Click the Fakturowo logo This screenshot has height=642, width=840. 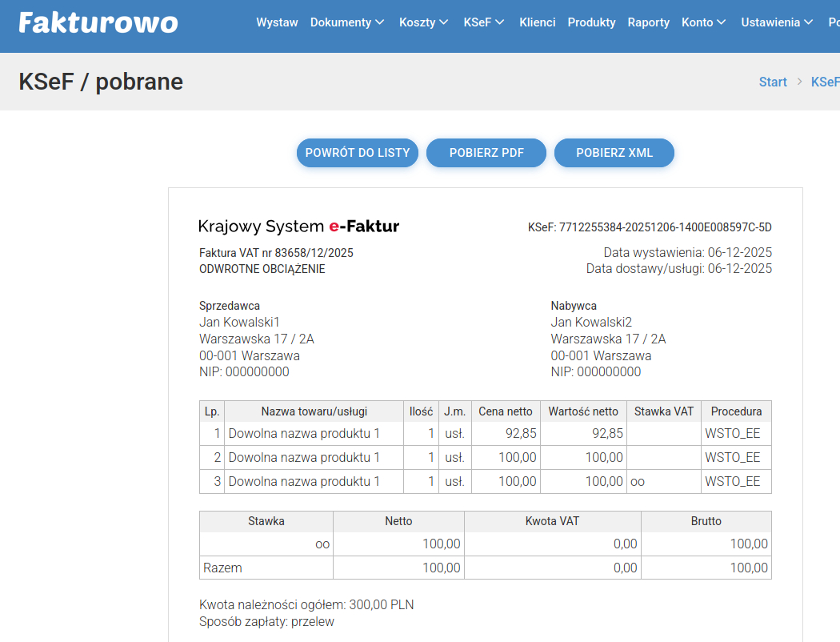[x=98, y=22]
